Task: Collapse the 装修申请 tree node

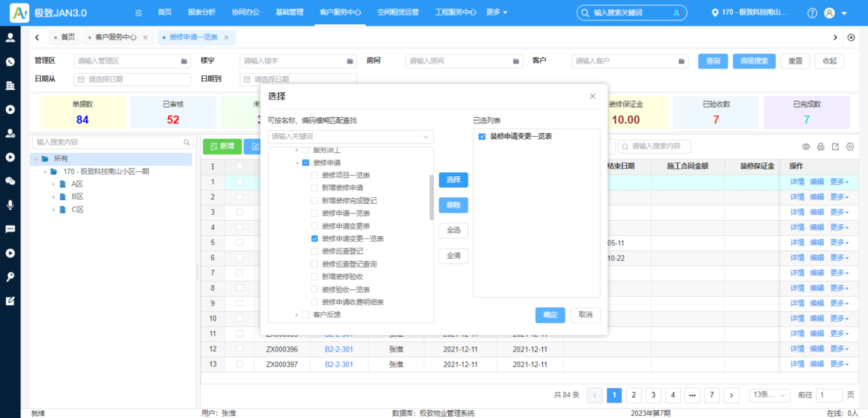Action: [297, 163]
